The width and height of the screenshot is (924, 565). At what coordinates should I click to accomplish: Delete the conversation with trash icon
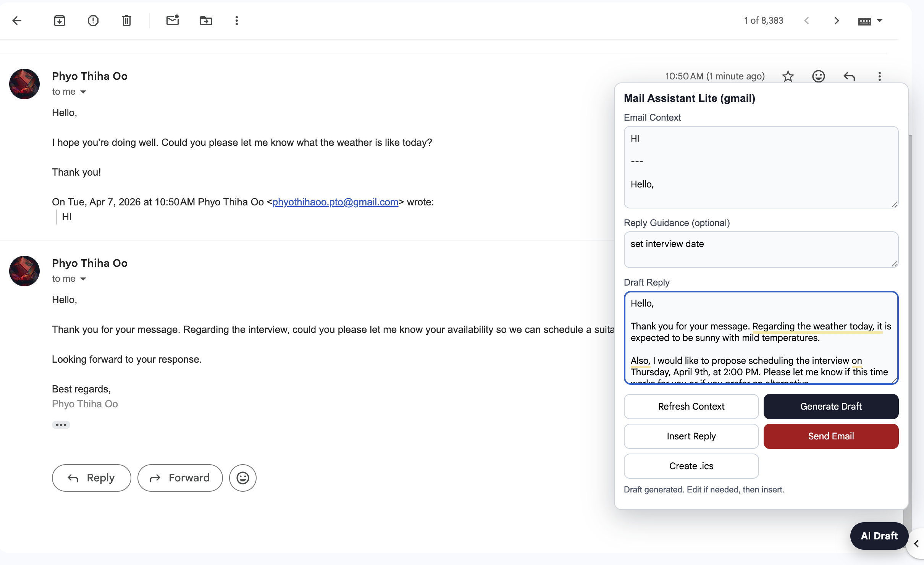pyautogui.click(x=127, y=21)
